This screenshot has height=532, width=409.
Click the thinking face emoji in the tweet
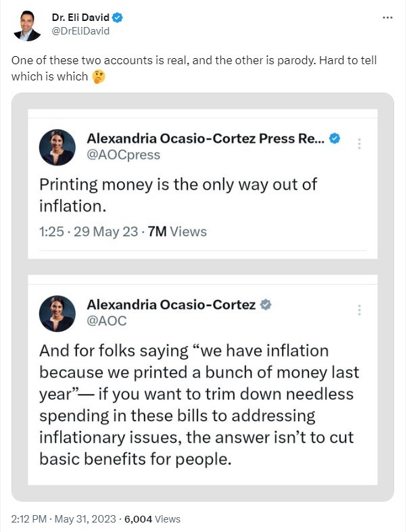pyautogui.click(x=99, y=76)
